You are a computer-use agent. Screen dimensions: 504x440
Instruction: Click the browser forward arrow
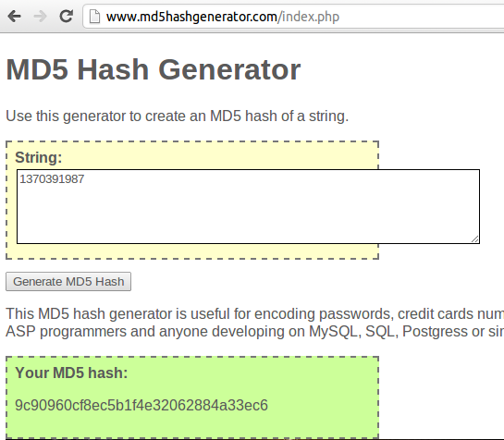pyautogui.click(x=40, y=16)
